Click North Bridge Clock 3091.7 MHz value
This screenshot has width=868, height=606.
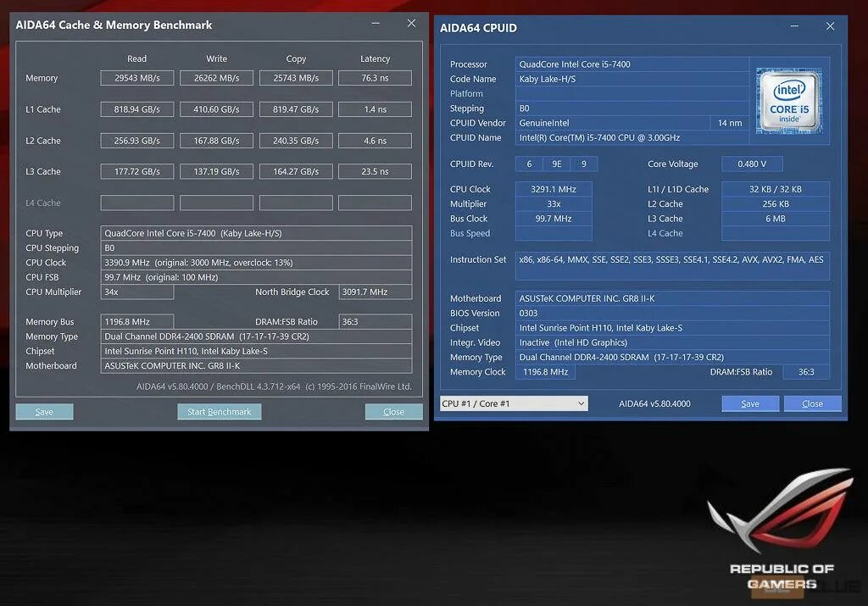(376, 292)
